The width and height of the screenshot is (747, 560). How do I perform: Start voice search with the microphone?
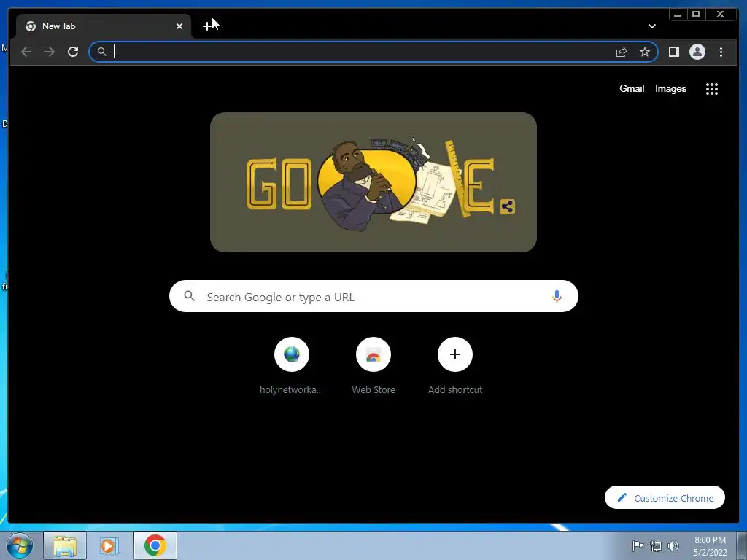pyautogui.click(x=557, y=297)
